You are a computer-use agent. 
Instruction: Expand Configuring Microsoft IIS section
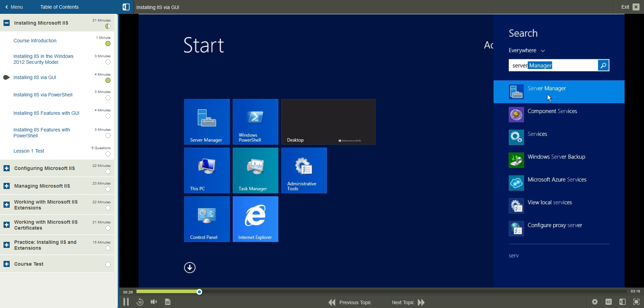point(7,168)
